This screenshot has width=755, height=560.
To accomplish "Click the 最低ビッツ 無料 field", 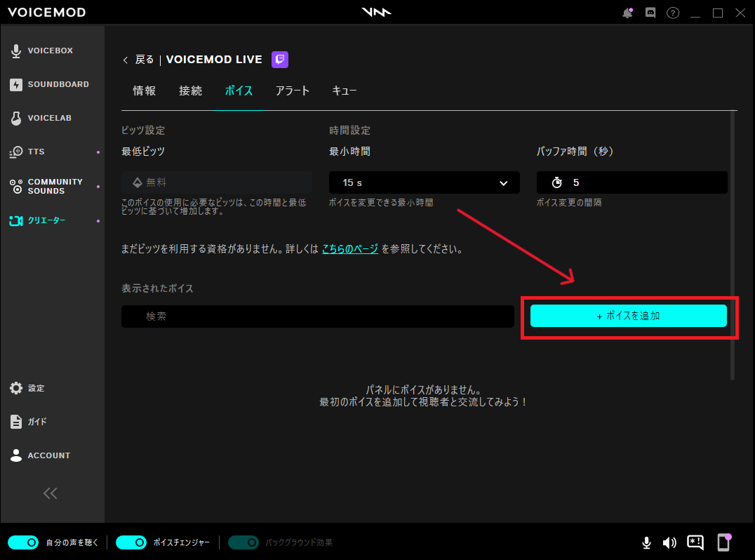I will pyautogui.click(x=217, y=182).
